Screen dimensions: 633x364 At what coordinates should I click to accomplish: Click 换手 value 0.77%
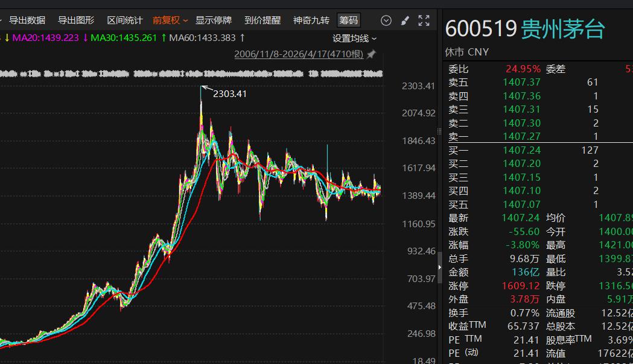pos(525,313)
